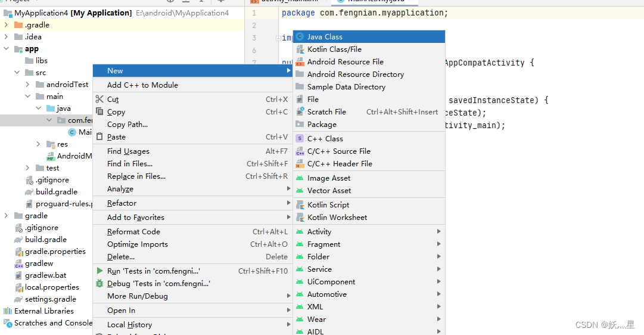Viewport: 644px width, 335px height.
Task: Collapse the app module node
Action: (x=6, y=48)
